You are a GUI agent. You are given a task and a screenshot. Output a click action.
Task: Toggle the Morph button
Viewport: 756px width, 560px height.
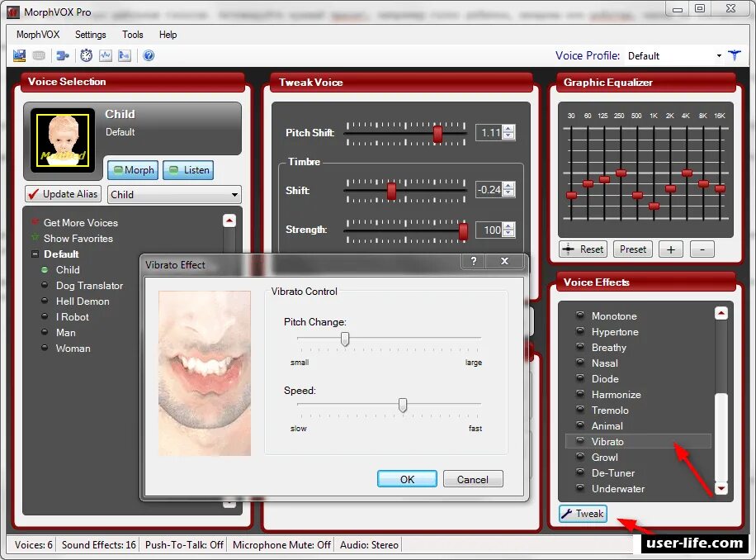tap(133, 170)
